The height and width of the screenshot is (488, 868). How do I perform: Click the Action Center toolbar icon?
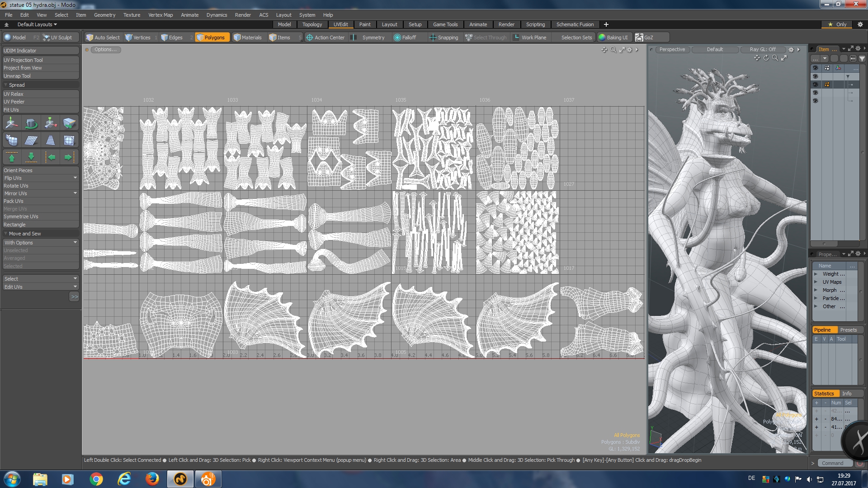tap(310, 38)
